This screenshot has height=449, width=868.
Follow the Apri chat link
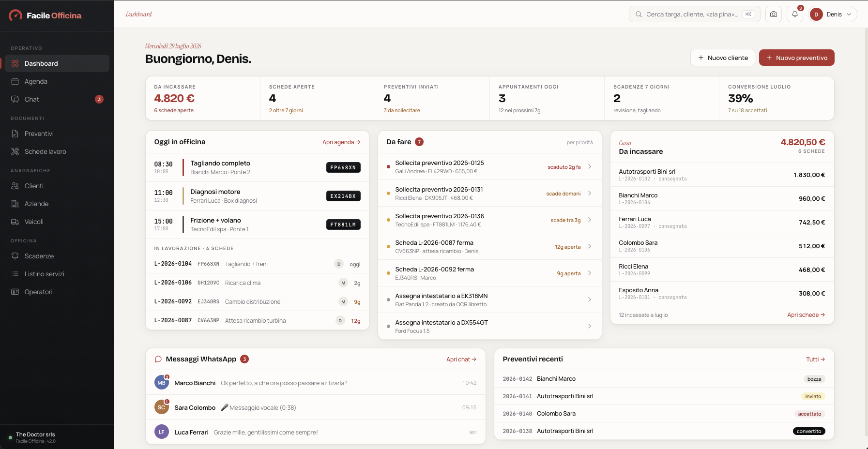coord(461,359)
